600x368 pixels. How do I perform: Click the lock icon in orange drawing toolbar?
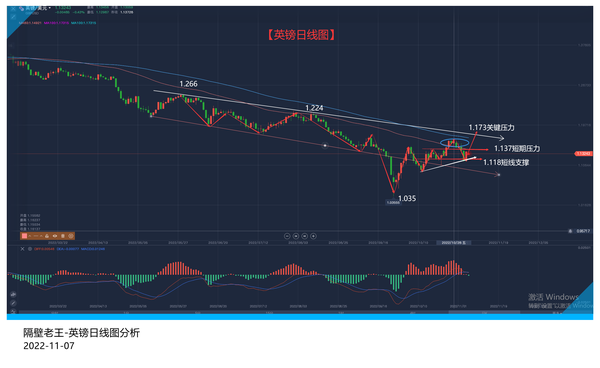(x=47, y=236)
